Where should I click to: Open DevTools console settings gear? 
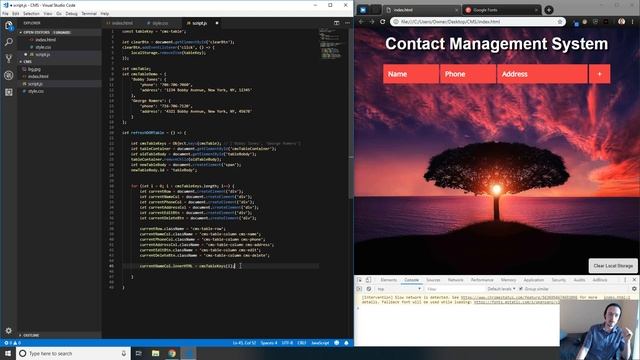(x=634, y=289)
